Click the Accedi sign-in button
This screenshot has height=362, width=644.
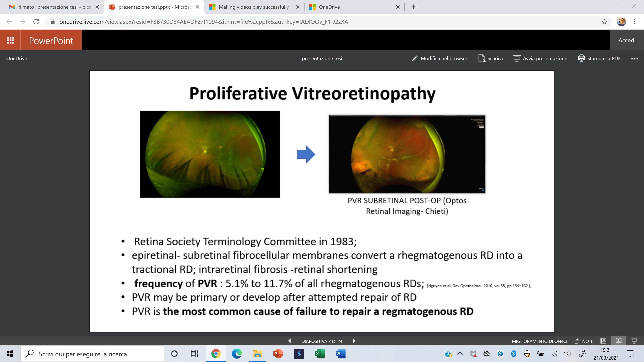coord(627,40)
